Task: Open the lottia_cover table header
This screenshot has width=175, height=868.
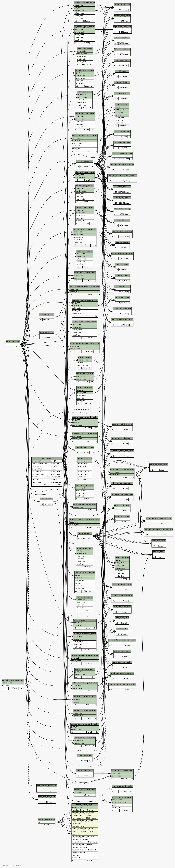Action: [x=122, y=71]
